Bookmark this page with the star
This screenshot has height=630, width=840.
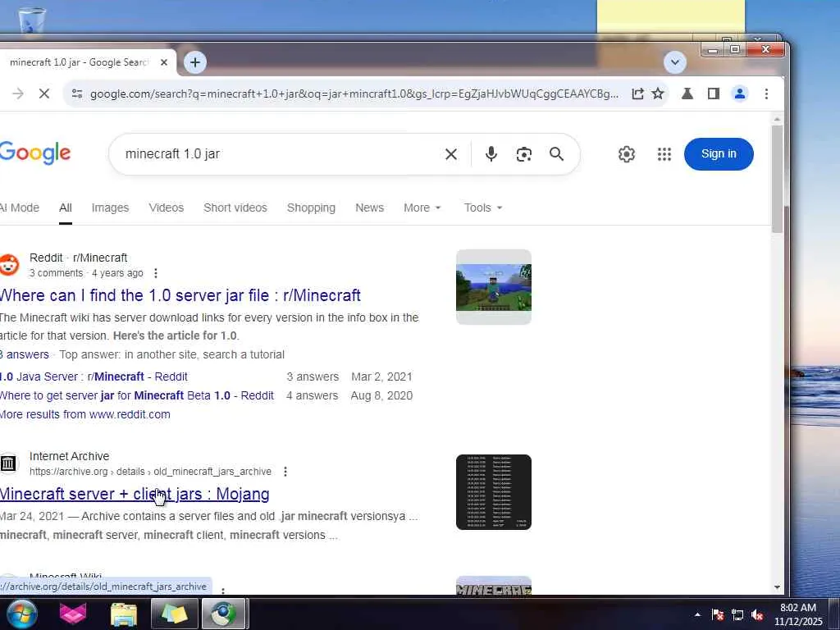658,94
